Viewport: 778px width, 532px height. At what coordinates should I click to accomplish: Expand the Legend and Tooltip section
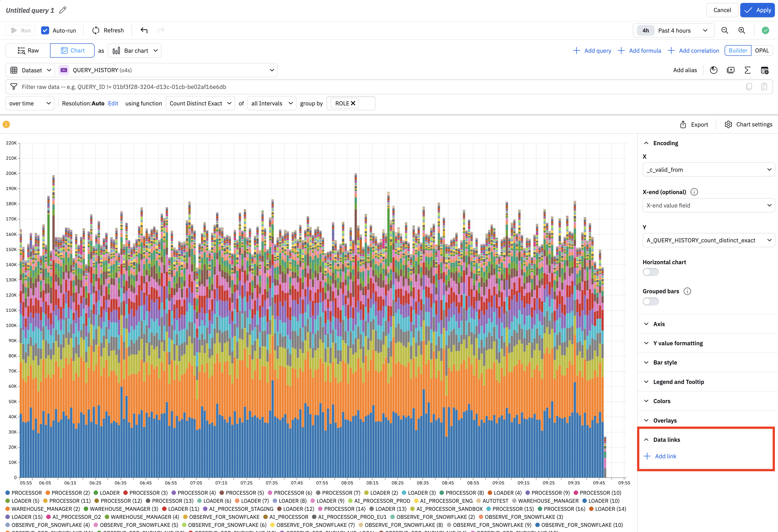(678, 382)
